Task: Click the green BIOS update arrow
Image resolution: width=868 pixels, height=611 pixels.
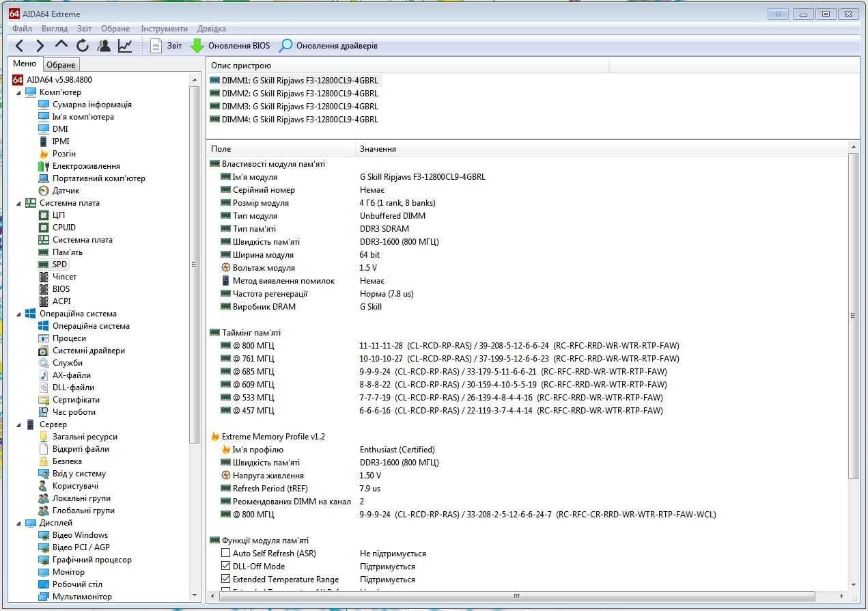Action: [x=197, y=46]
